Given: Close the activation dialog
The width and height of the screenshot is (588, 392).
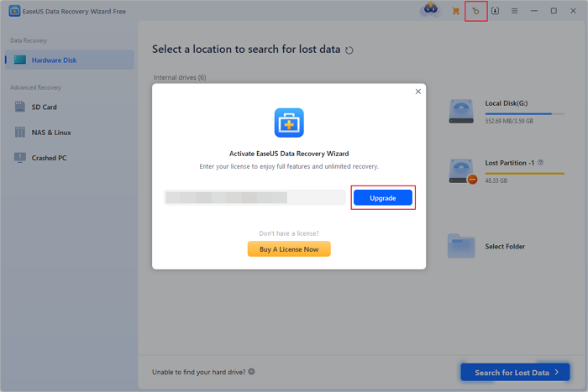Looking at the screenshot, I should 418,91.
